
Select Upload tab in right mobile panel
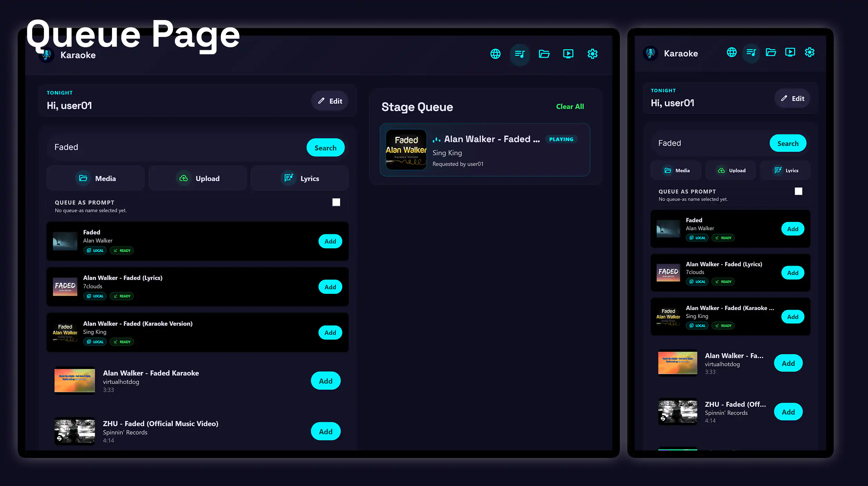(x=731, y=170)
